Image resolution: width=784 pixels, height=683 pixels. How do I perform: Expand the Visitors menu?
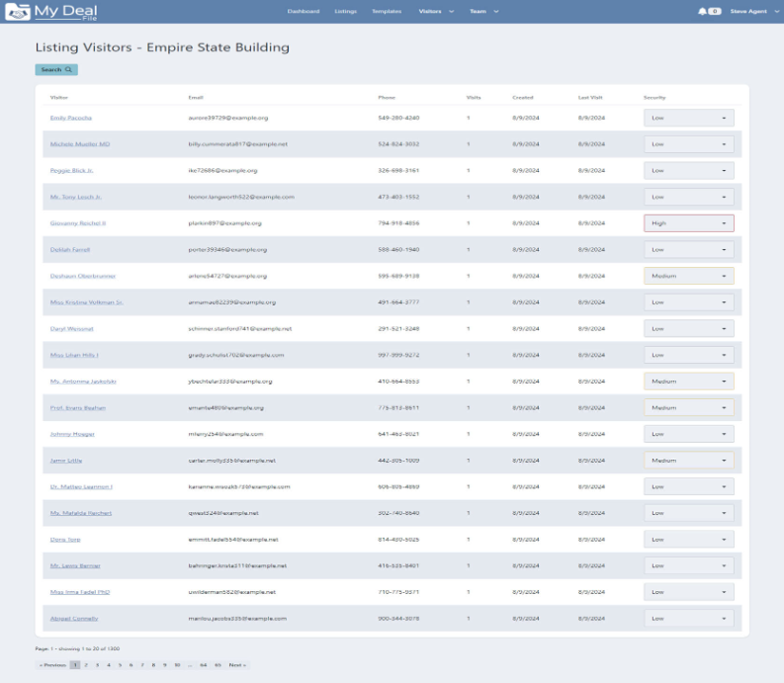(436, 11)
